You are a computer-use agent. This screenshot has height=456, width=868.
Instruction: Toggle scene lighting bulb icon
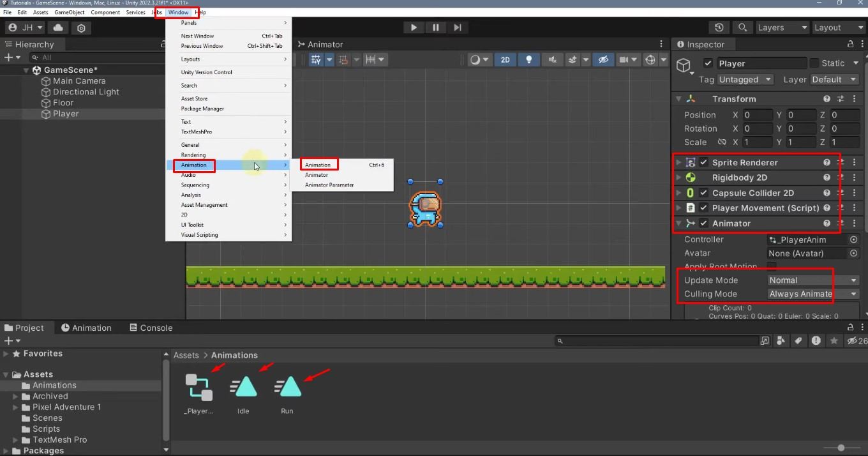(x=528, y=59)
